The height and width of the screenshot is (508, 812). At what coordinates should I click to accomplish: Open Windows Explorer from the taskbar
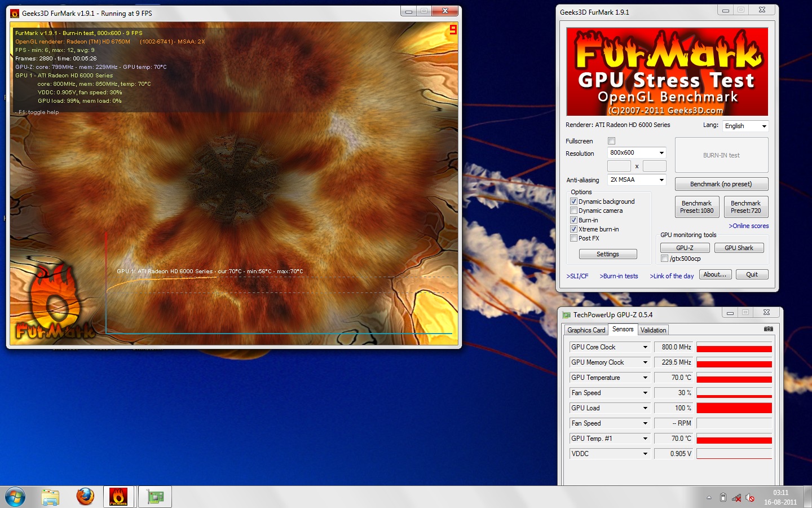coord(50,497)
